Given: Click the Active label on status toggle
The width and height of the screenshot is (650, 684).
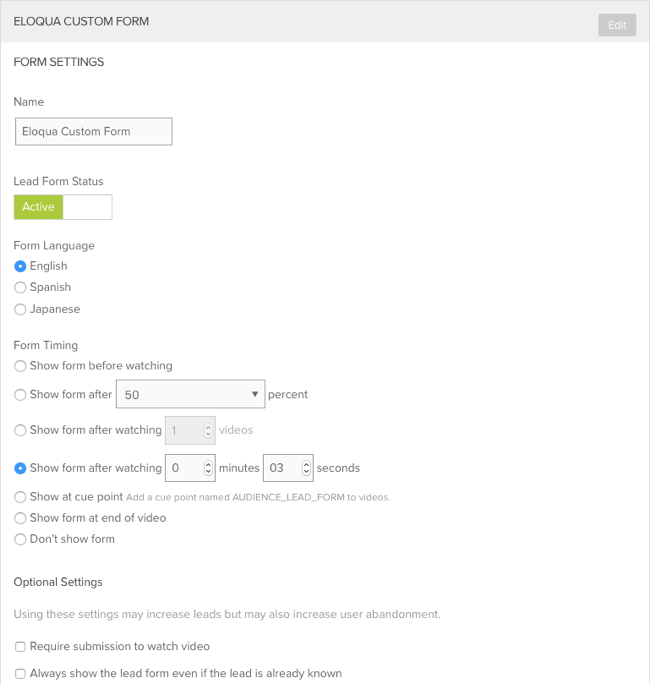Looking at the screenshot, I should coord(38,207).
